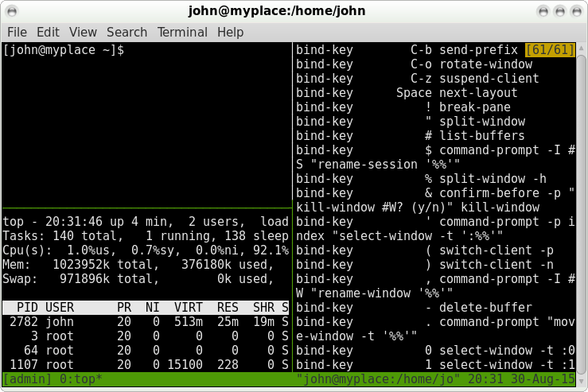Open the File menu
Screen dimensions: 588x392
[x=17, y=33]
